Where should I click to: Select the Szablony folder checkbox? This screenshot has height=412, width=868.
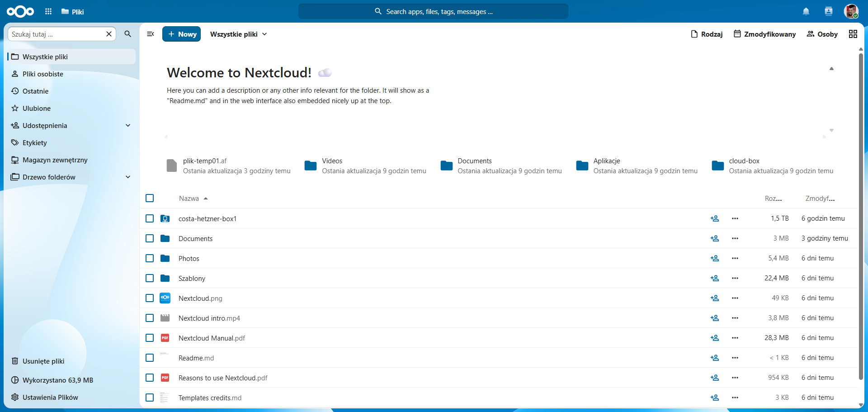click(150, 278)
